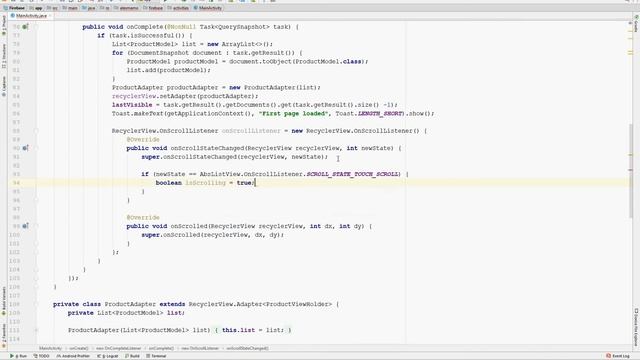The height and width of the screenshot is (360, 640).
Task: Click SCROLL_STATE_TOUCH_SCROLL constant
Action: pyautogui.click(x=353, y=174)
